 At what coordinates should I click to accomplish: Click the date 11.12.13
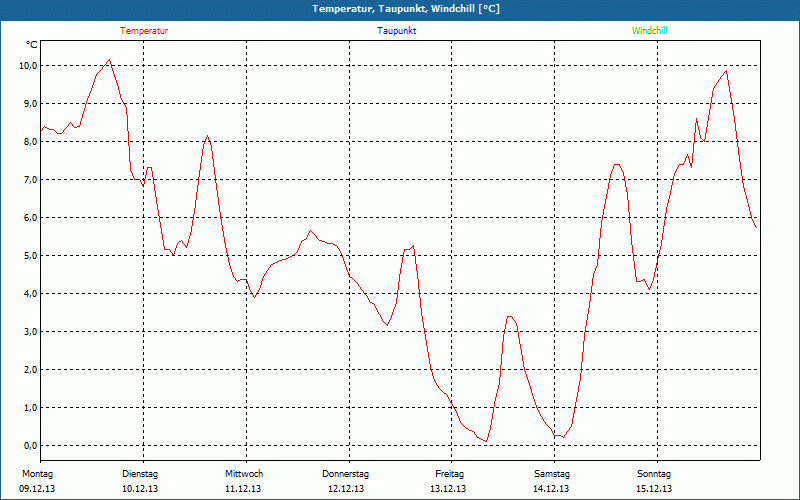pos(243,489)
